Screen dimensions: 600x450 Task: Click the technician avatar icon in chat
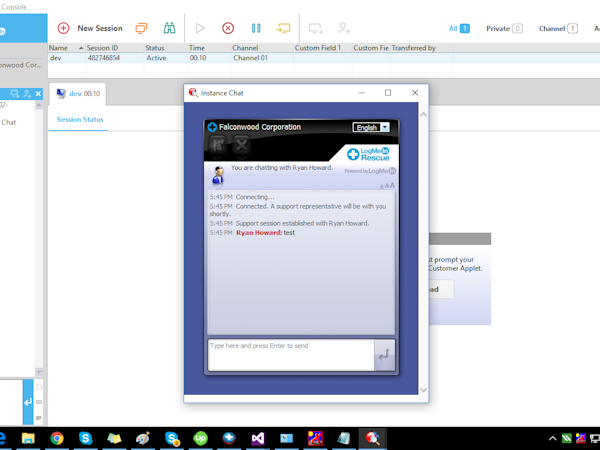pos(218,176)
